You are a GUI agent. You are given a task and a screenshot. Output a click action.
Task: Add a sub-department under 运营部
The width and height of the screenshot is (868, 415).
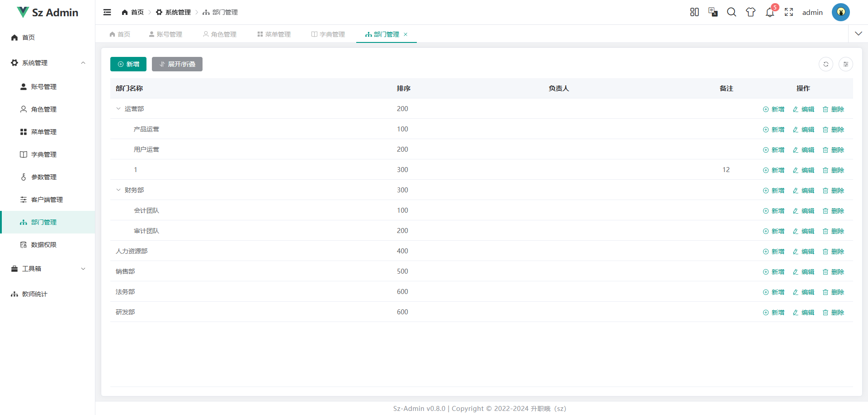[774, 109]
